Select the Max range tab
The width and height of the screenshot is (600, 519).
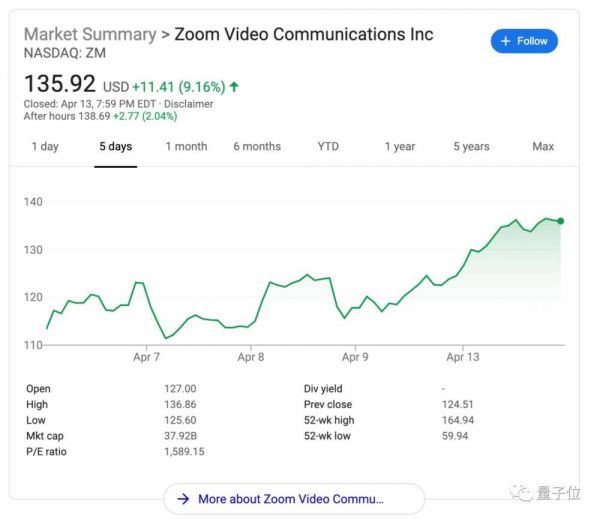543,147
